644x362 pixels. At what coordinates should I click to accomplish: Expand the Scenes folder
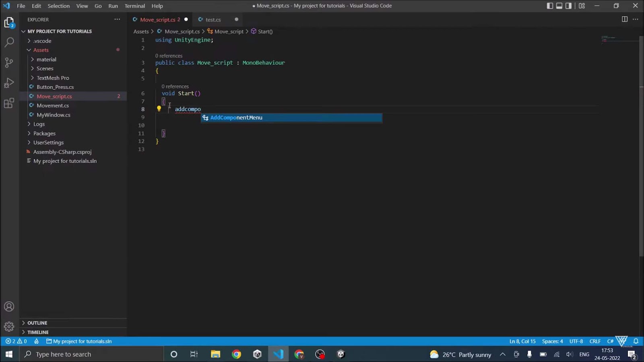45,68
